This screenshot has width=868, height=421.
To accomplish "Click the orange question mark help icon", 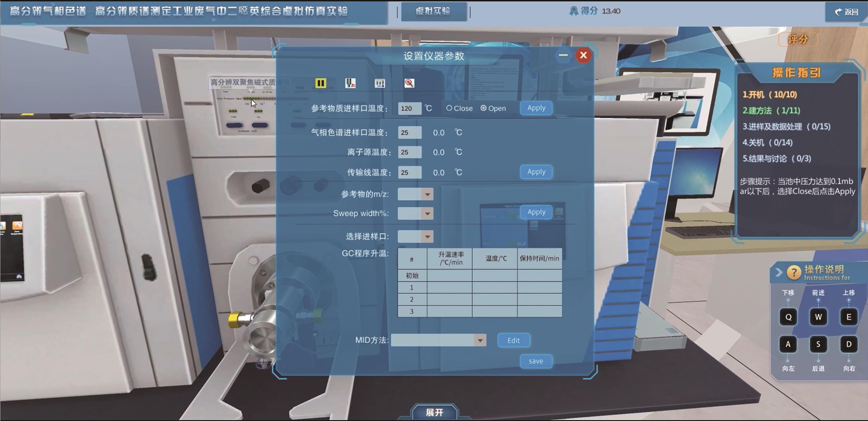I will coord(794,272).
